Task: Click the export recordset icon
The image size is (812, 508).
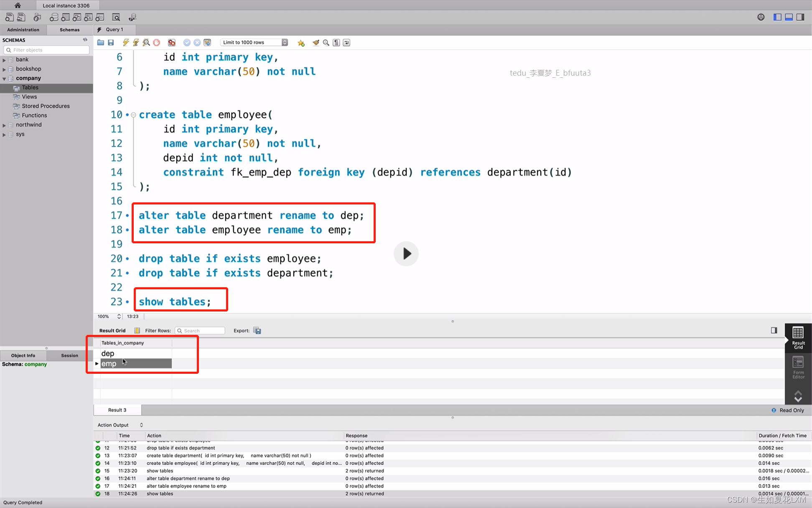Action: 257,331
